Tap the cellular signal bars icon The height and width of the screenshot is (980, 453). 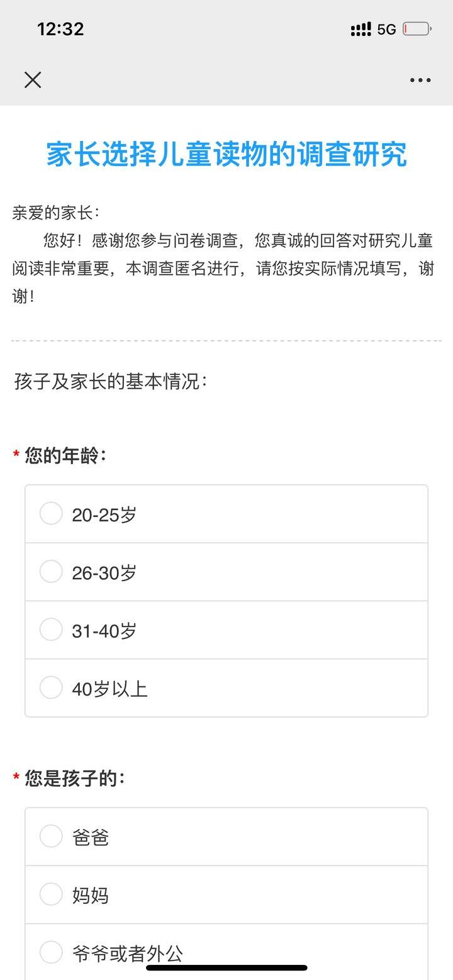click(361, 29)
